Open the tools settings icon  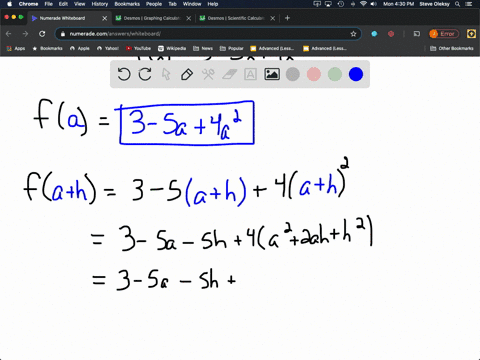[x=208, y=74]
